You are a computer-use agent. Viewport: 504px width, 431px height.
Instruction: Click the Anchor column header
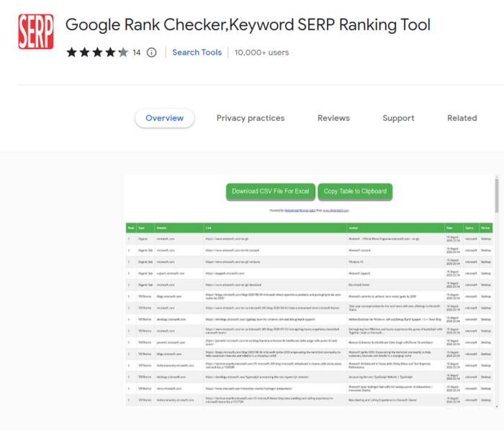[x=352, y=227]
